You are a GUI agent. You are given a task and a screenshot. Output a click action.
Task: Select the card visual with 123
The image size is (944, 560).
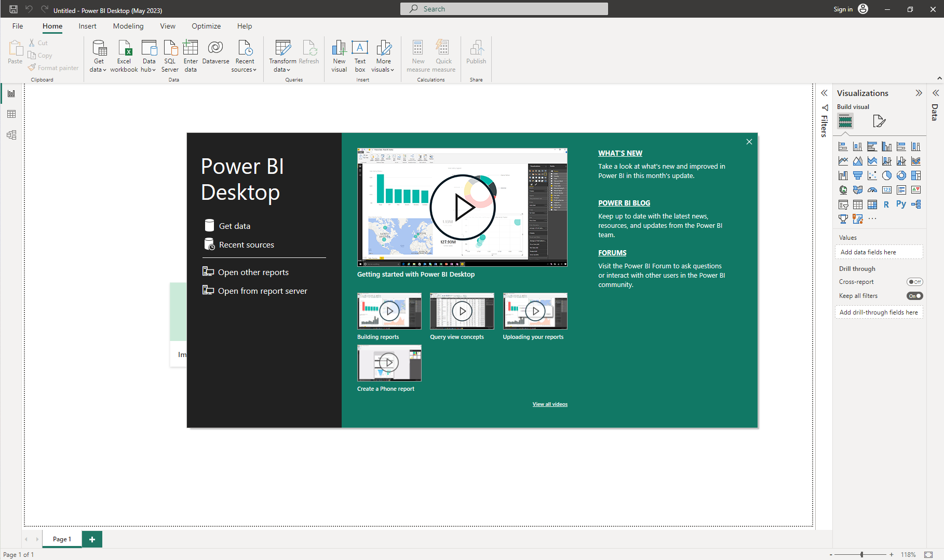[886, 190]
